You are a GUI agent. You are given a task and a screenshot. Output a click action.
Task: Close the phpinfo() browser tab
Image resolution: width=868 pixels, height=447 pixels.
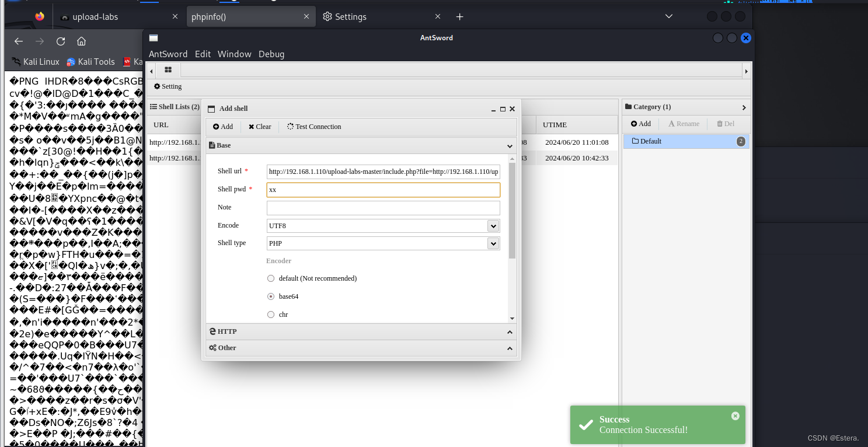point(306,17)
